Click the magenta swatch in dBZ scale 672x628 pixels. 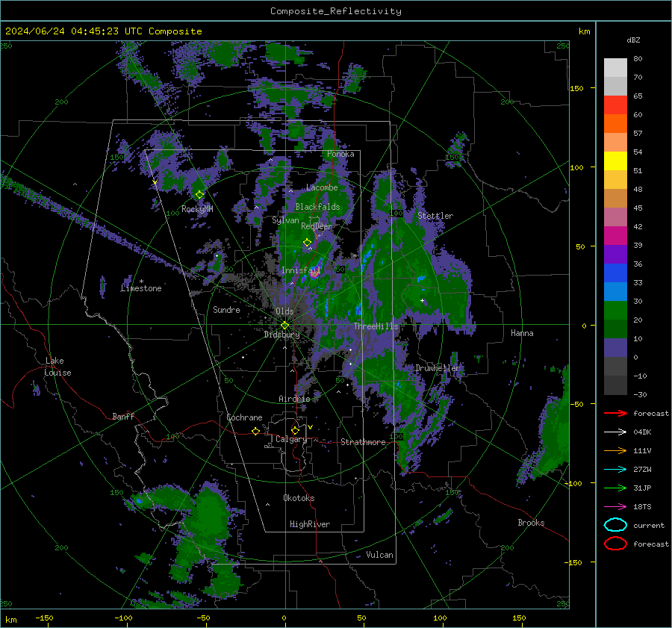coord(615,235)
